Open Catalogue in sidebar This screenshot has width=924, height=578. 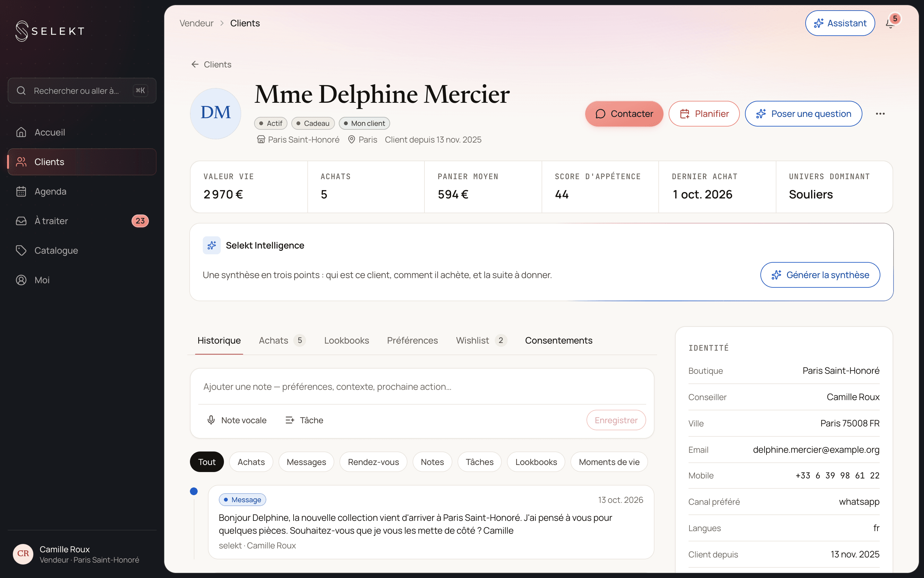click(82, 250)
